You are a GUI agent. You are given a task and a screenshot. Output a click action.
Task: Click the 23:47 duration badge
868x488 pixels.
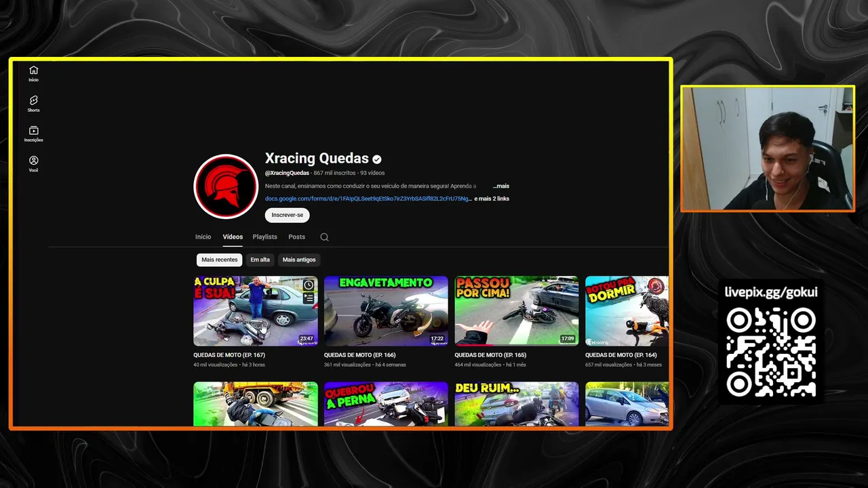pyautogui.click(x=307, y=339)
